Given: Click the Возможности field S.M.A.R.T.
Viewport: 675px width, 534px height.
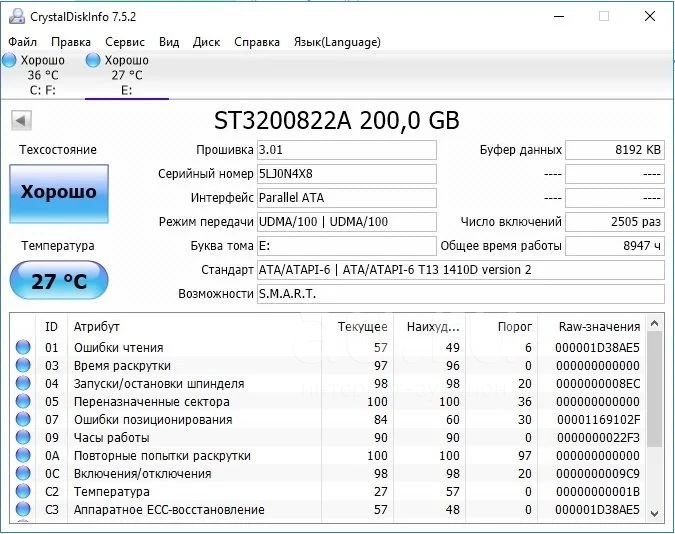Looking at the screenshot, I should (x=461, y=294).
